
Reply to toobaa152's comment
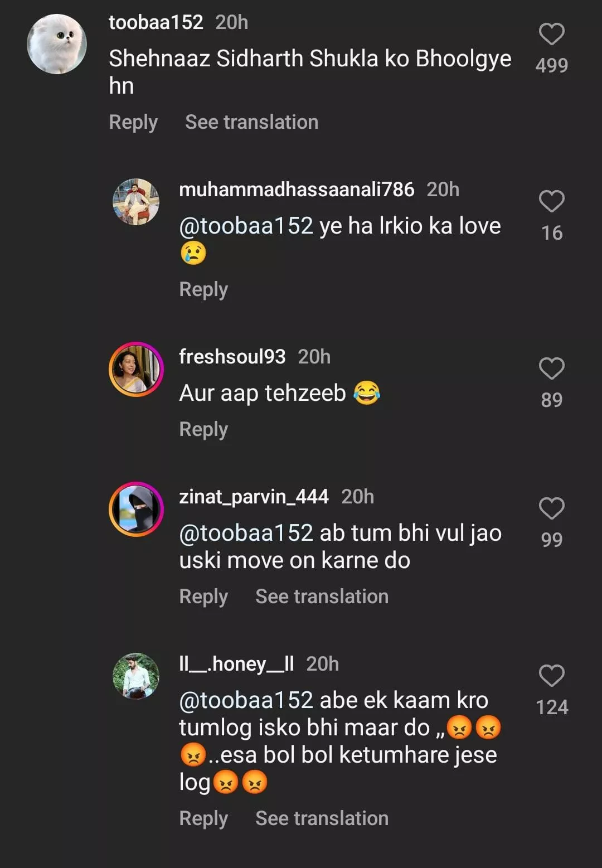tap(133, 122)
